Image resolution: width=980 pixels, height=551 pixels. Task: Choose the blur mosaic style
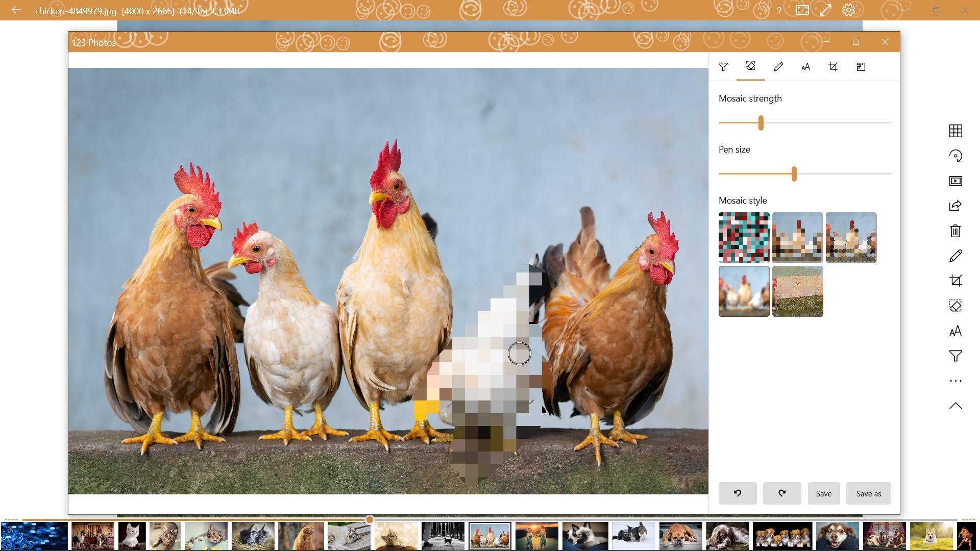click(x=744, y=291)
